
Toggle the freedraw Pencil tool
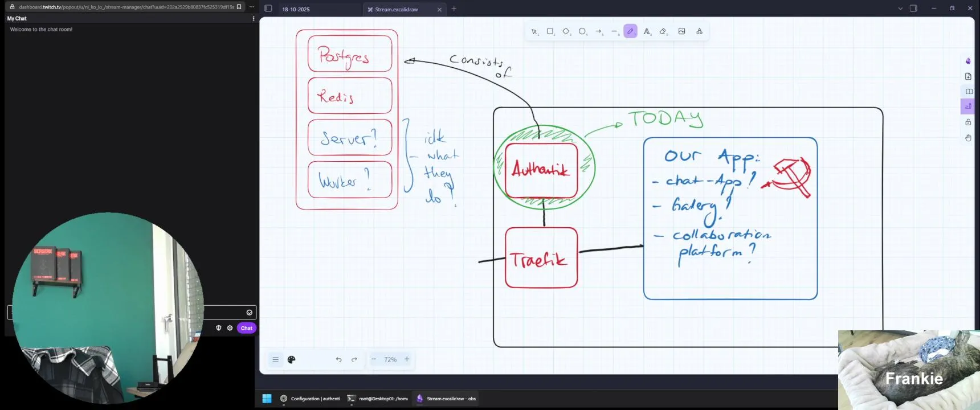630,31
